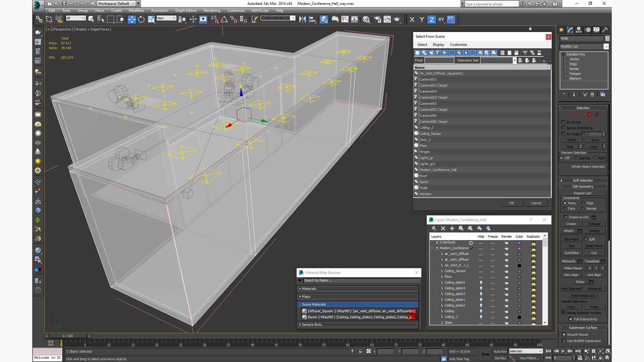
Task: Click the Auto Key button
Action: 500,351
